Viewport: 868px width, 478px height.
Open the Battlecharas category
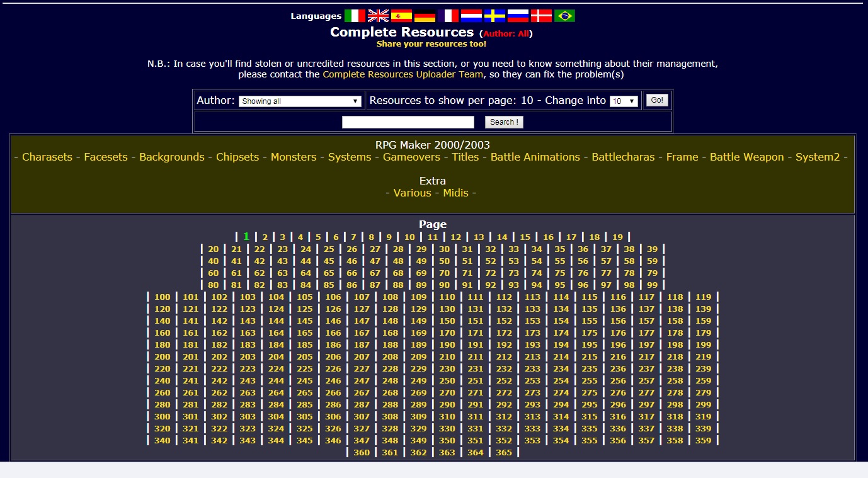tap(623, 157)
